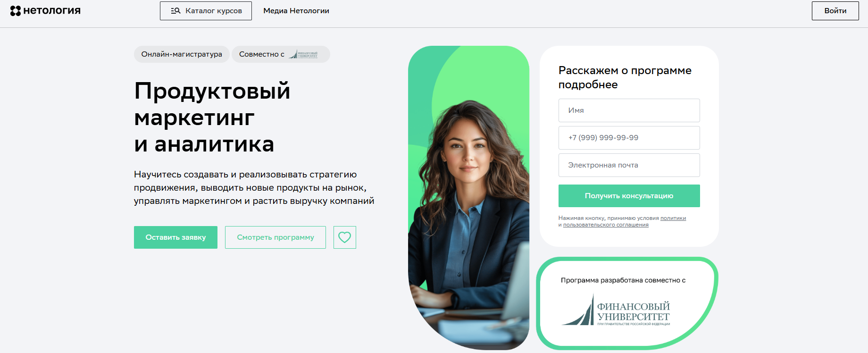Open Каталог курсов

(x=206, y=11)
